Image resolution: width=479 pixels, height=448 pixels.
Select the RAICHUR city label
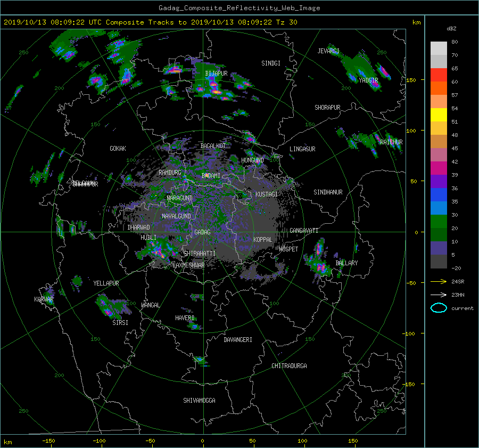pos(391,142)
